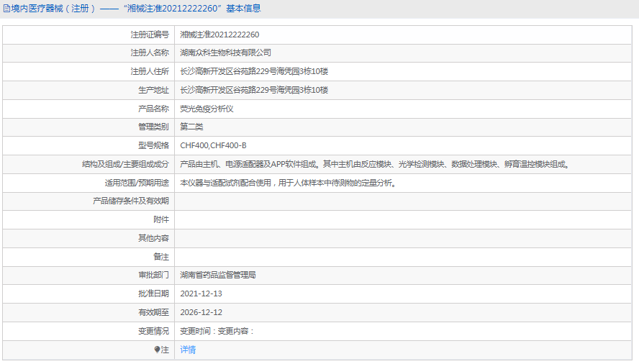Click the 审批部门 label cell

(x=89, y=275)
